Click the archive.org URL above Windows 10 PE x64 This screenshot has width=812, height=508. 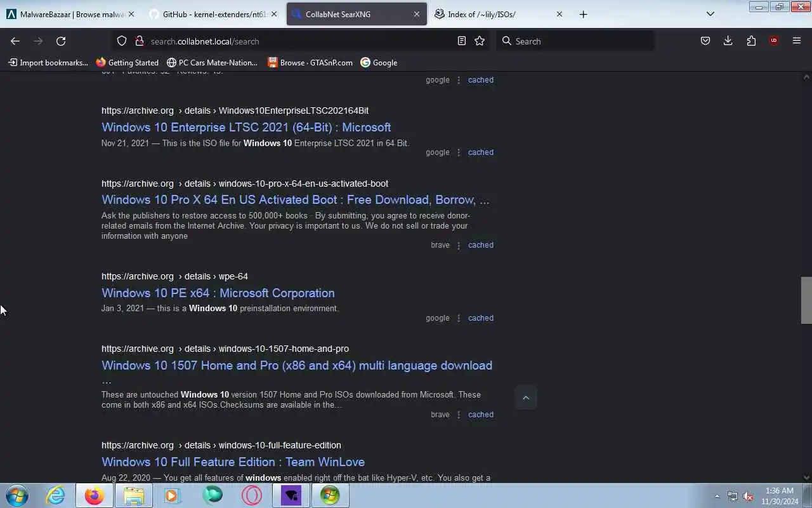click(x=174, y=276)
